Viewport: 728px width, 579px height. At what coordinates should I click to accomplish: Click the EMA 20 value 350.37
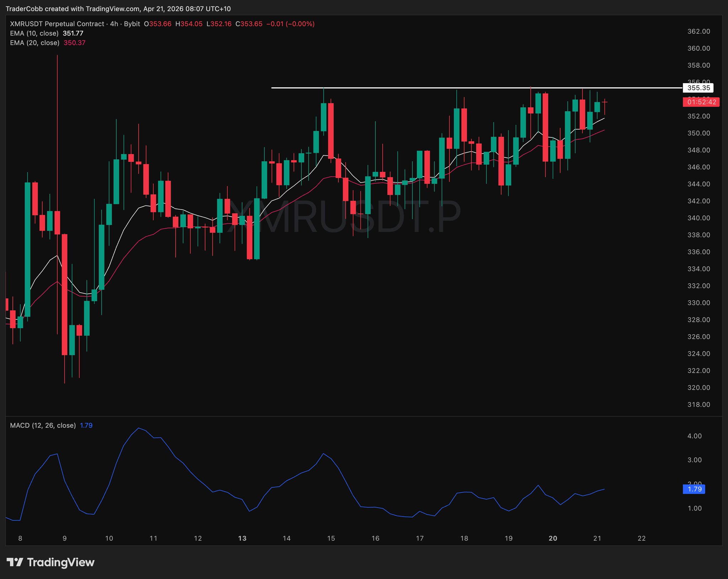(x=74, y=43)
